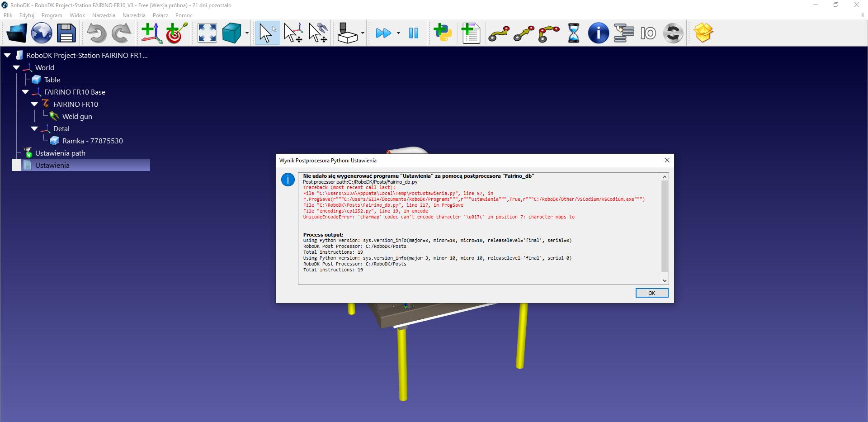Click the IO instruction icon
Screen dimensions: 868x422
pos(648,33)
